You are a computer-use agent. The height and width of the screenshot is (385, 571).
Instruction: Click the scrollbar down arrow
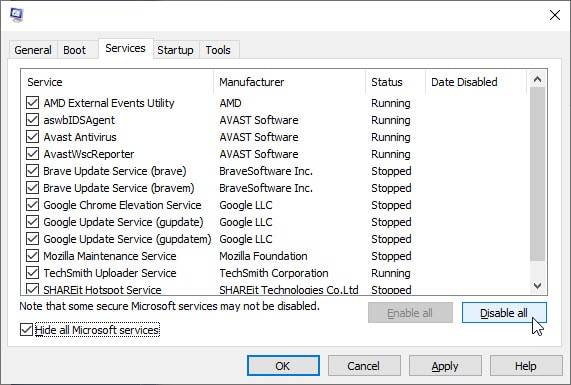[537, 286]
